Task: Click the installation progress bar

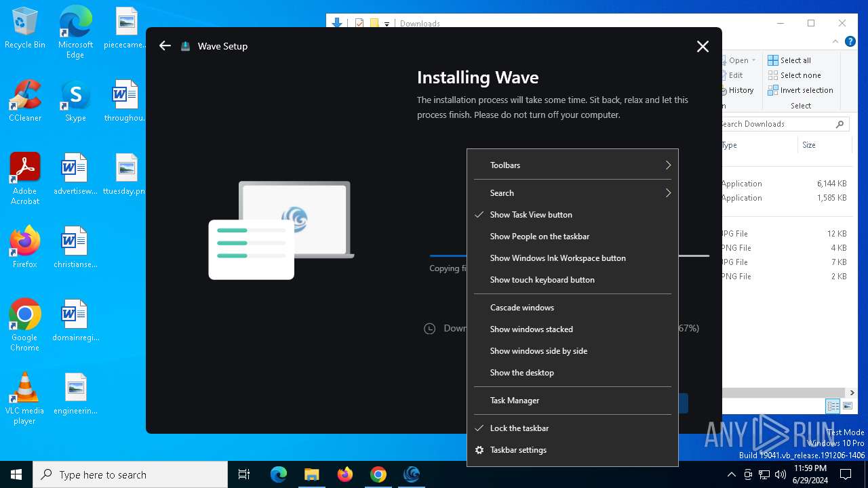Action: (570, 256)
